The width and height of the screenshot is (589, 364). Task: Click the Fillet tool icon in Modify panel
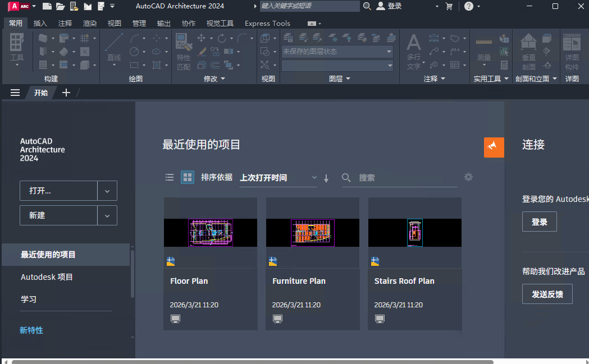(x=243, y=38)
